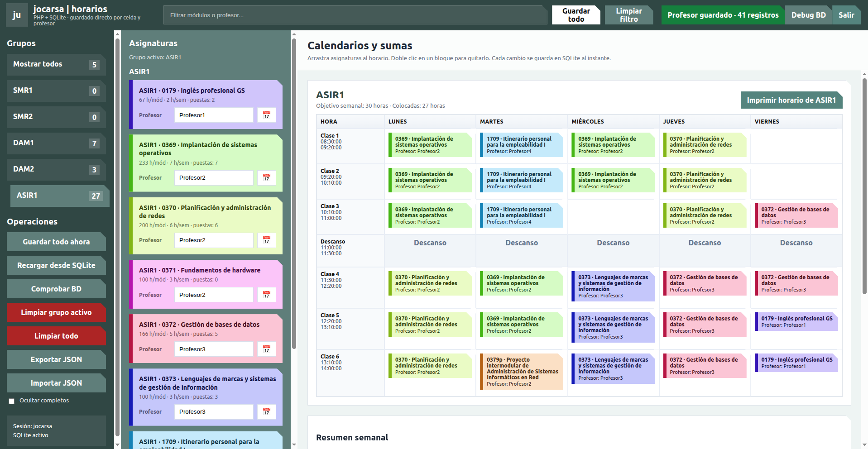Click the Profesor field of Fundamentos de hardware
Viewport: 868px width, 449px height.
[x=214, y=295]
